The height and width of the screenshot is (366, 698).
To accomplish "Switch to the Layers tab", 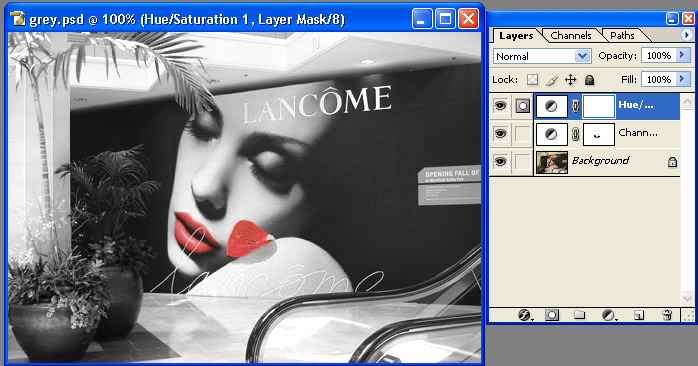I will coord(516,35).
